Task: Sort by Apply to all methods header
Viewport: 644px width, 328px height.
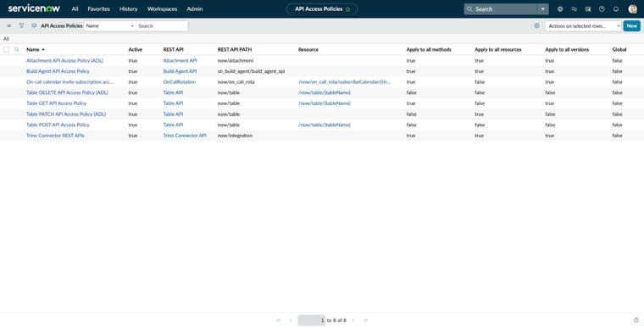Action: click(429, 50)
